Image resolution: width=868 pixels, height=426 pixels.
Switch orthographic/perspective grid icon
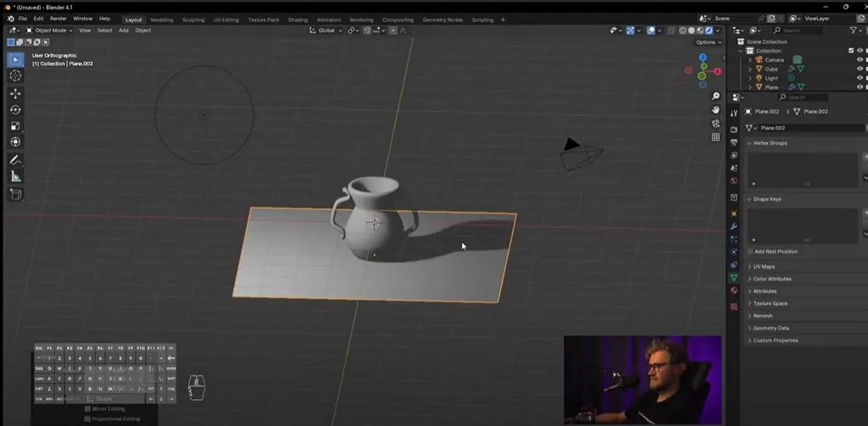coord(715,136)
